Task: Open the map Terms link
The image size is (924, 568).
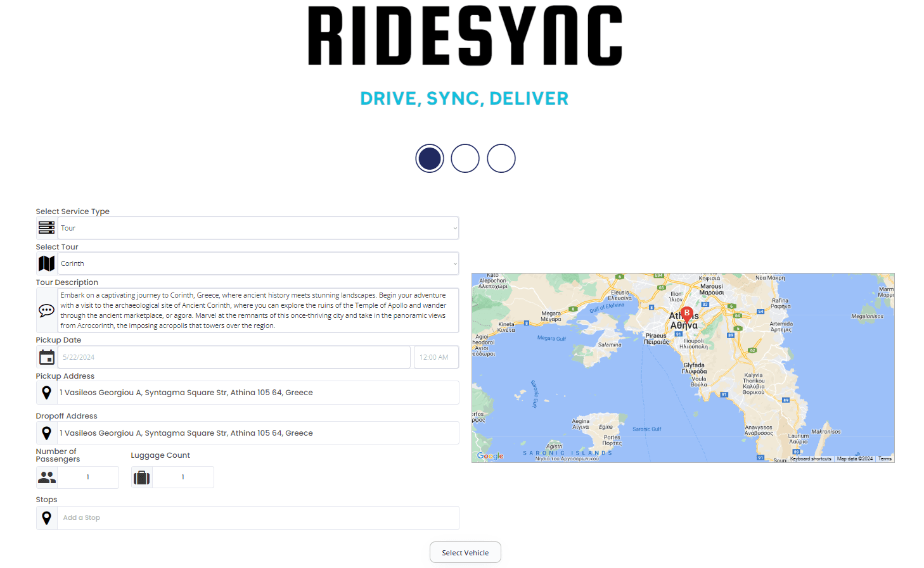Action: (x=885, y=458)
